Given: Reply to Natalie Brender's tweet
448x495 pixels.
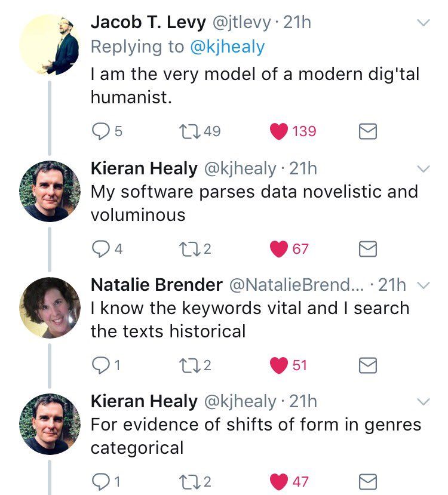Looking at the screenshot, I should coord(100,365).
